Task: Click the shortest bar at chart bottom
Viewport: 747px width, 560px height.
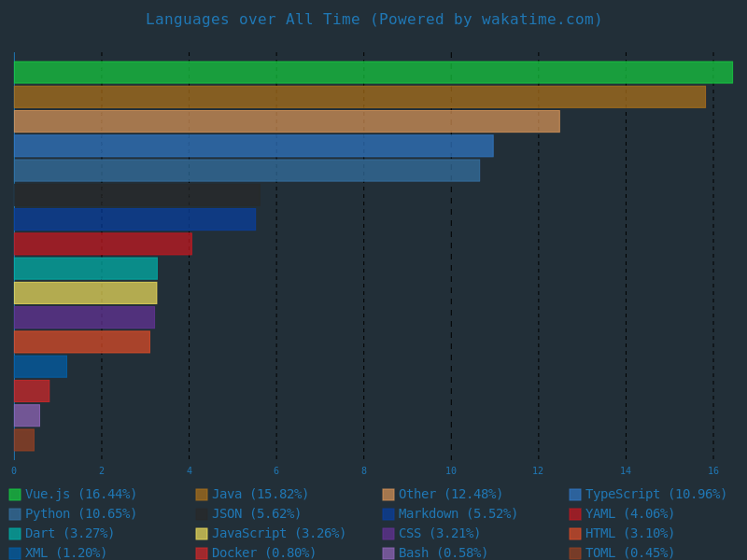Action: pos(24,440)
